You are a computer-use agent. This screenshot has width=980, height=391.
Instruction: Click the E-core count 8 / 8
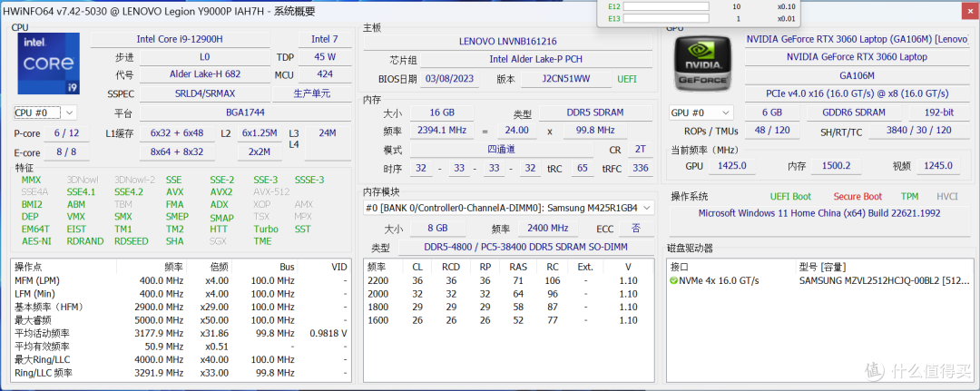click(66, 152)
